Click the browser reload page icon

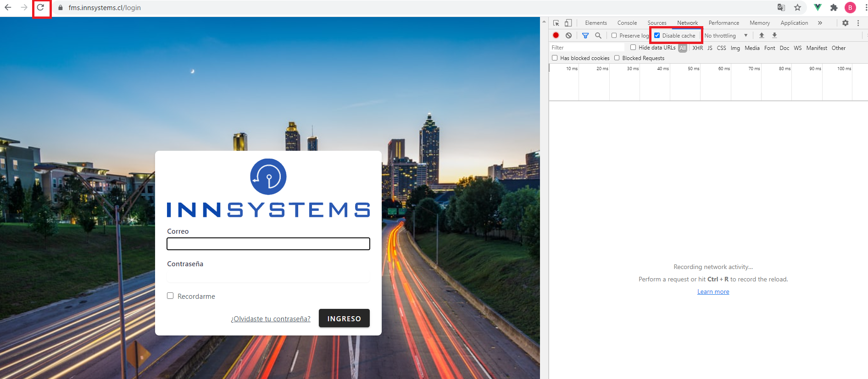tap(41, 8)
